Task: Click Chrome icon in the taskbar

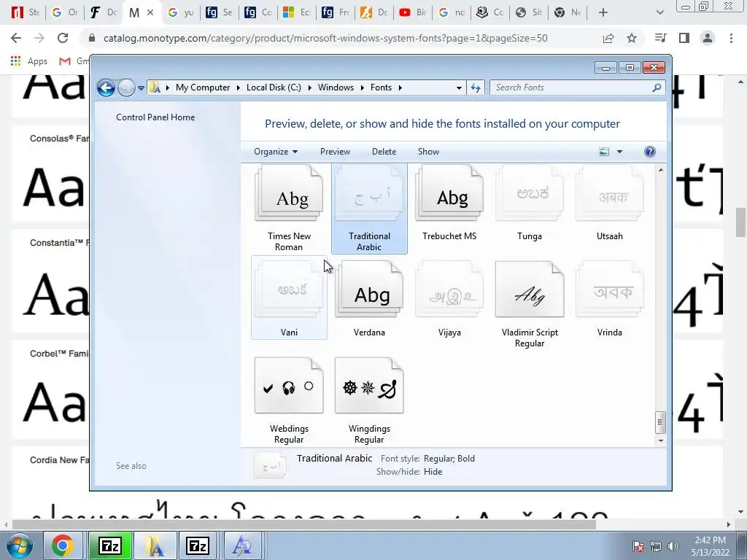Action: [63, 545]
